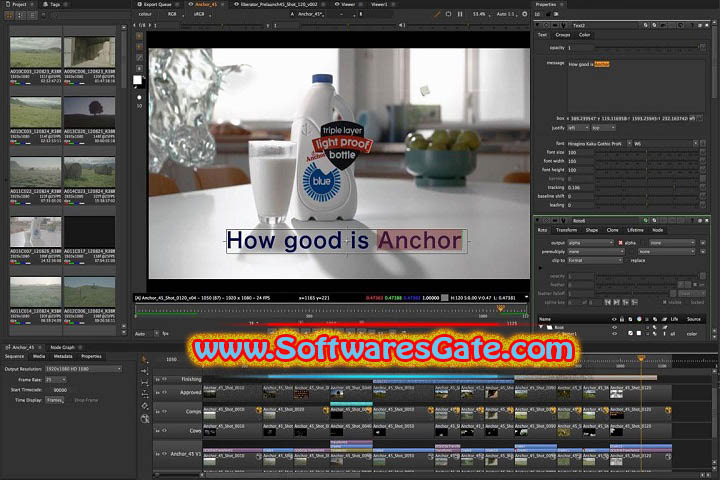Select the timeline slide/roll edit tool
Screen dimensions: 720x480
(144, 394)
